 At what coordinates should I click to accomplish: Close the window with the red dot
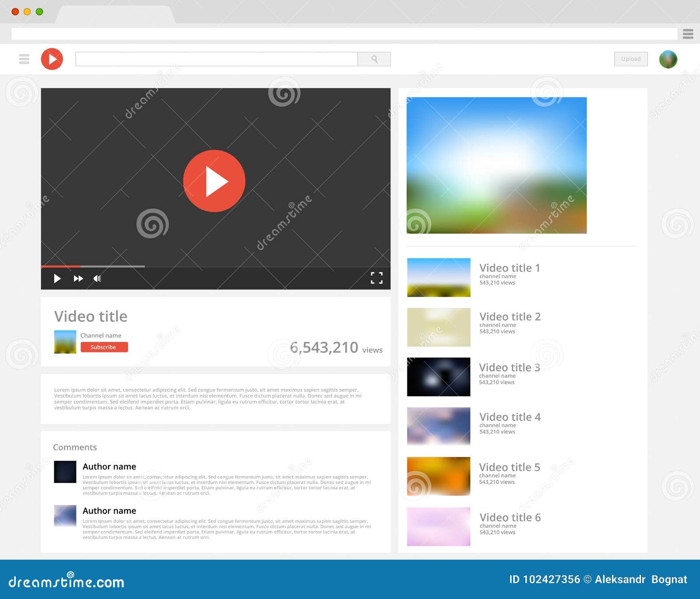[x=15, y=12]
